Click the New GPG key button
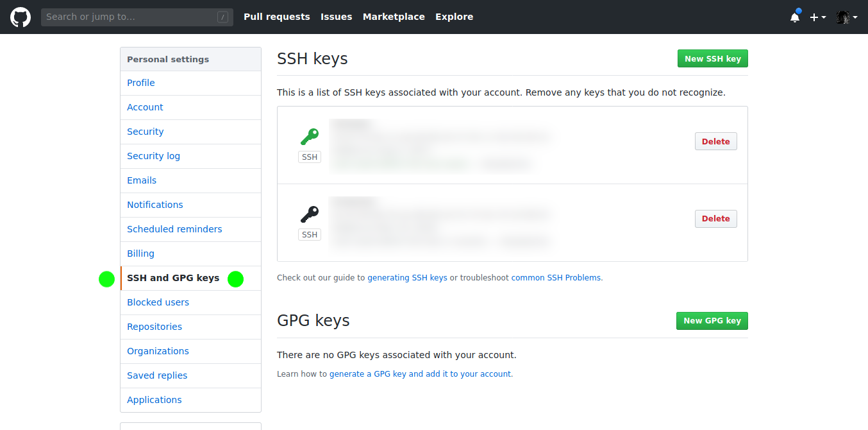Image resolution: width=868 pixels, height=430 pixels. click(x=712, y=321)
